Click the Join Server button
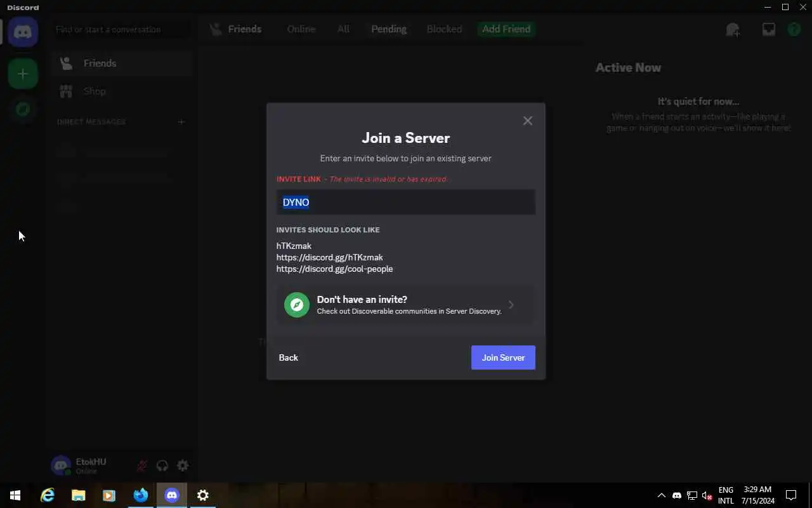812x508 pixels. point(503,358)
